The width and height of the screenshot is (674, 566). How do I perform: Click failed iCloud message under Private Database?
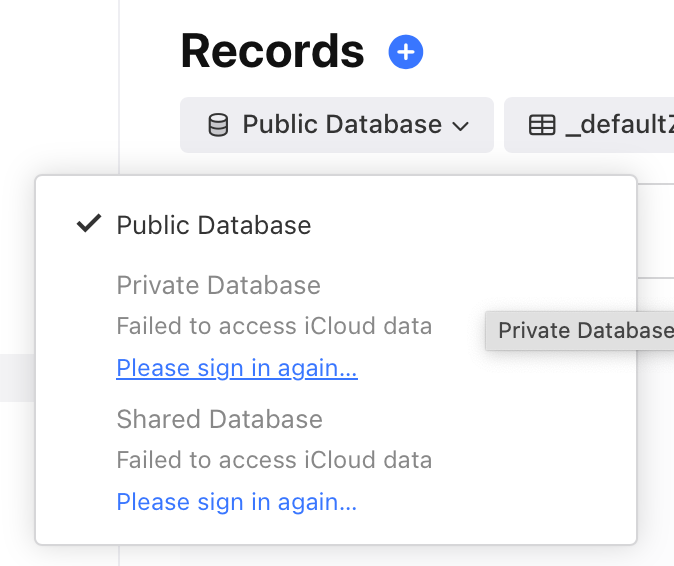pyautogui.click(x=274, y=326)
